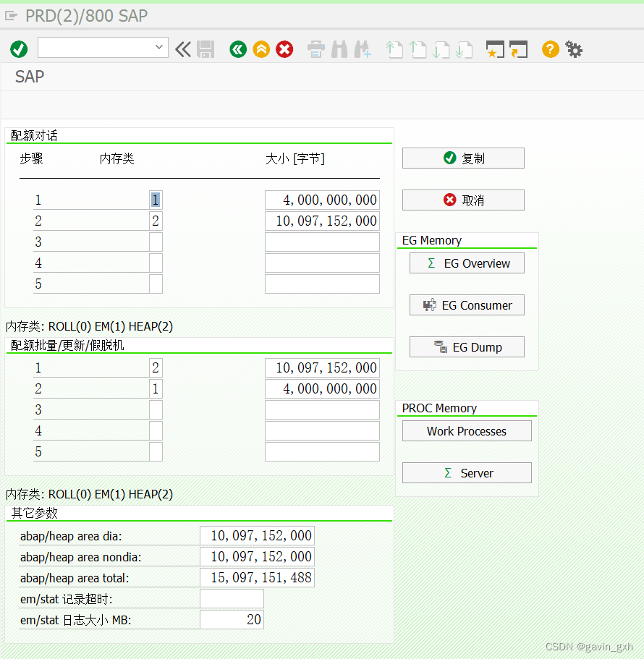Open the Customize Local Layout gear icon

574,49
